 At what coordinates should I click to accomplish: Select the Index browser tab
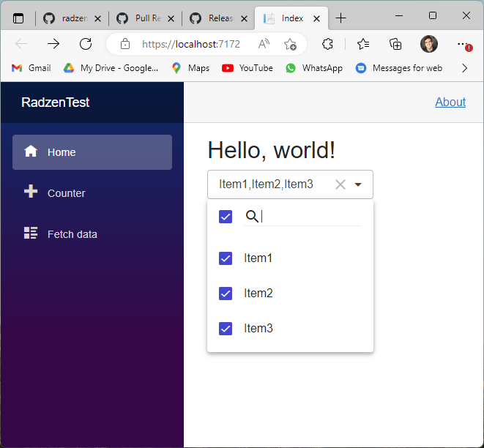(291, 18)
